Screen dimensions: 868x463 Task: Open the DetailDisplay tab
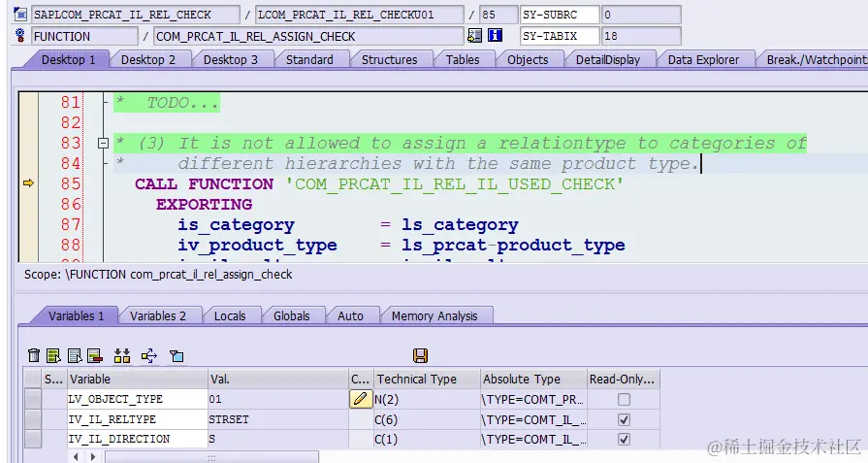click(608, 60)
